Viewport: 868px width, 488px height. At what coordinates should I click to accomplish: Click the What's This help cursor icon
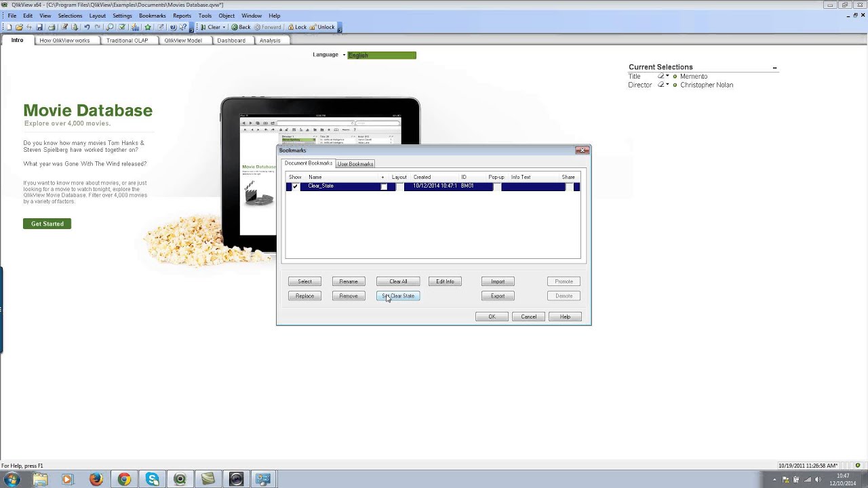[x=183, y=27]
